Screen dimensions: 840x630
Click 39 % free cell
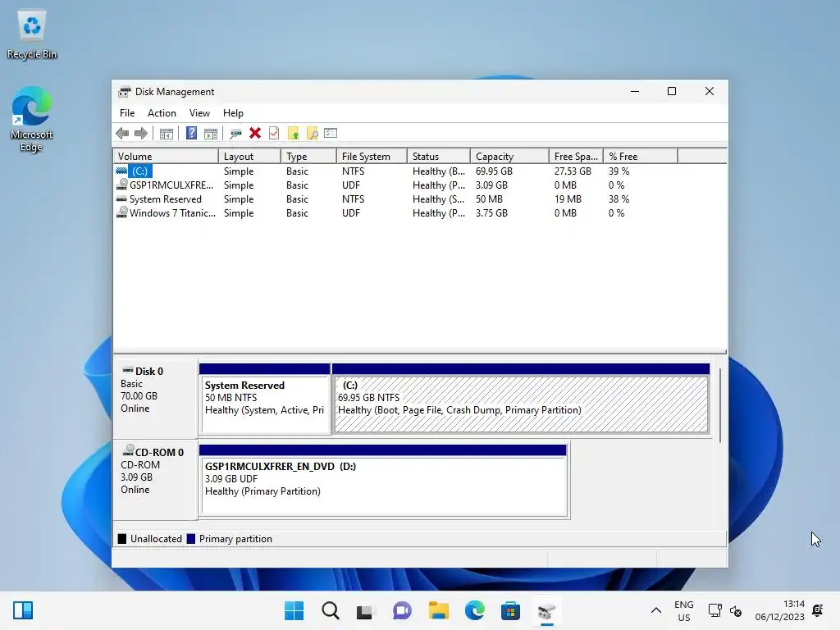[x=619, y=171]
